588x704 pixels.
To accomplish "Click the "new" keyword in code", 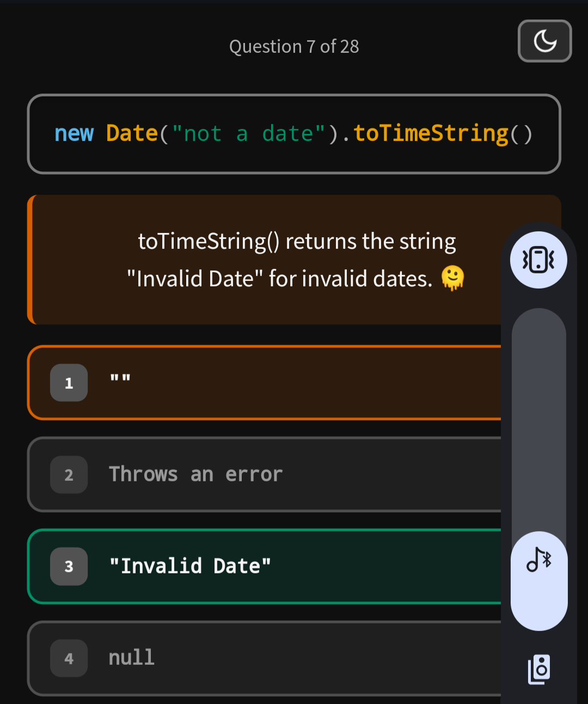I will [74, 133].
